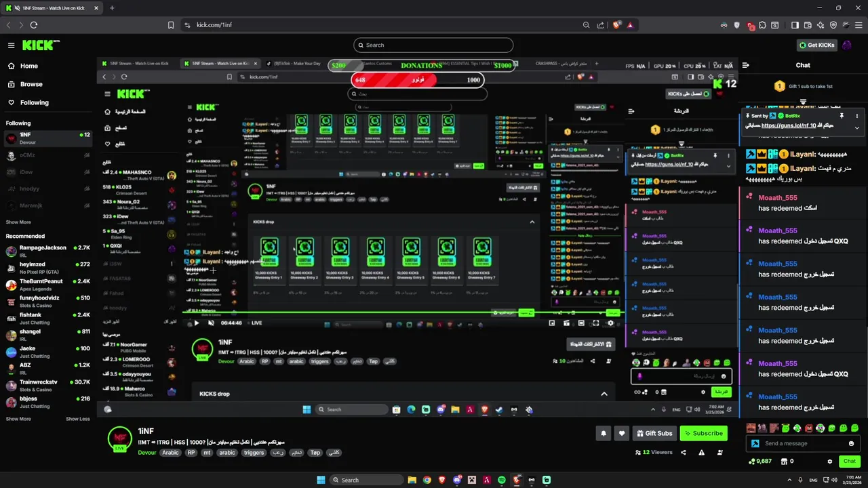868x488 pixels.
Task: Expand Show More under the Following list
Action: (x=18, y=222)
